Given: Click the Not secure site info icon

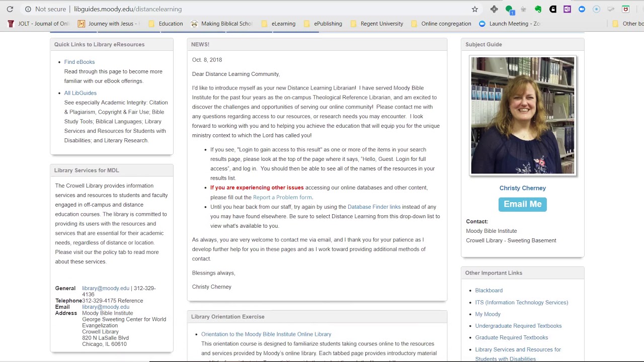Looking at the screenshot, I should click(28, 9).
